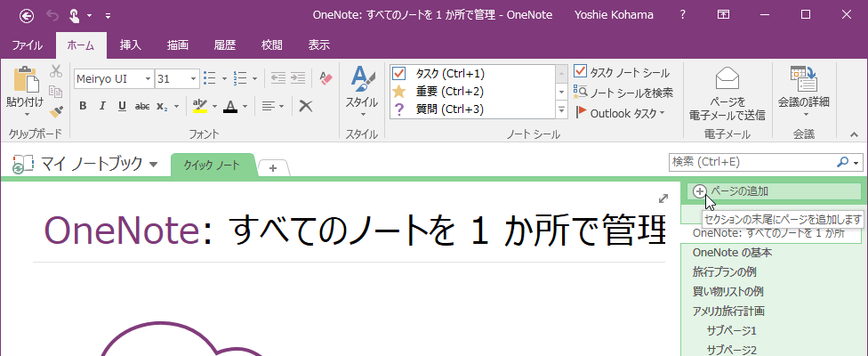
Task: Open the 貼り付け dropdown arrow
Action: (x=27, y=115)
